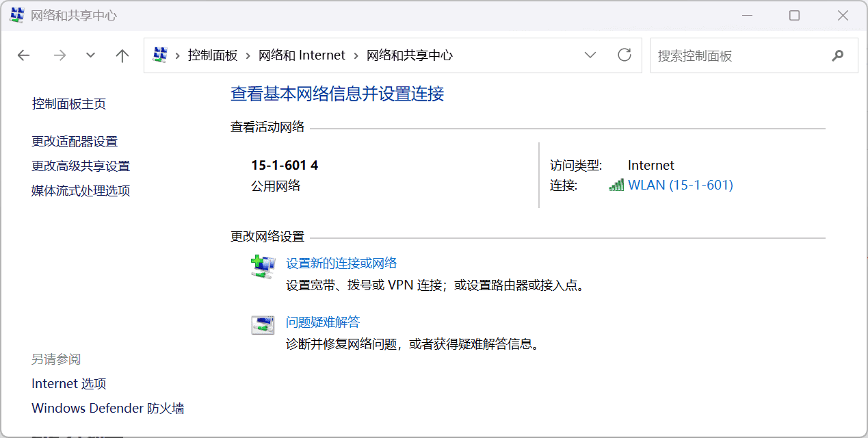The height and width of the screenshot is (438, 868).
Task: Open Windows Defender 防火墙 link
Action: 108,409
